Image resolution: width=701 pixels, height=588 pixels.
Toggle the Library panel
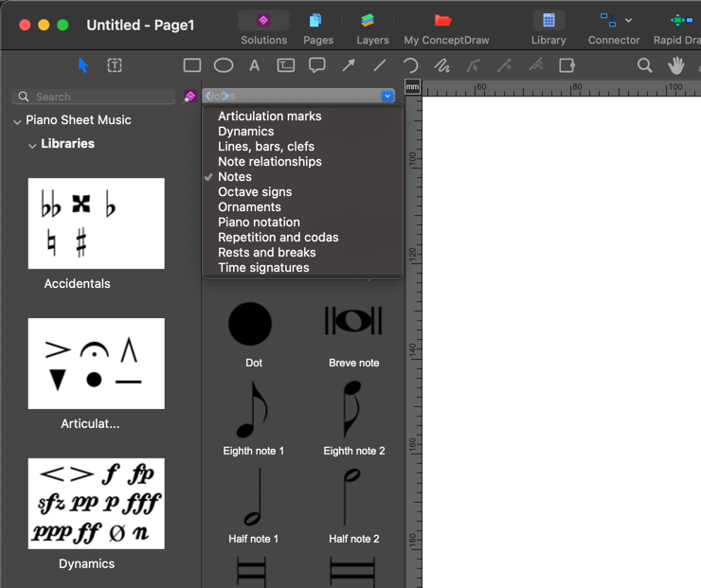click(548, 28)
